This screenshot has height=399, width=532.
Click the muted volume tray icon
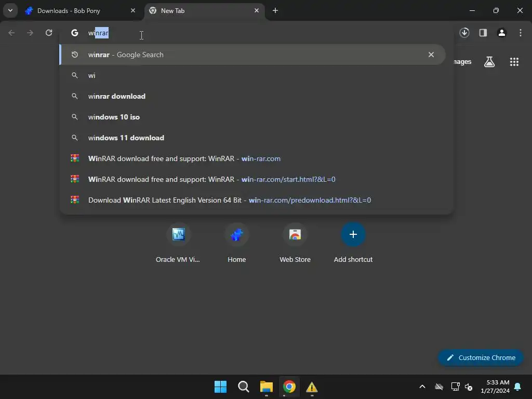469,387
